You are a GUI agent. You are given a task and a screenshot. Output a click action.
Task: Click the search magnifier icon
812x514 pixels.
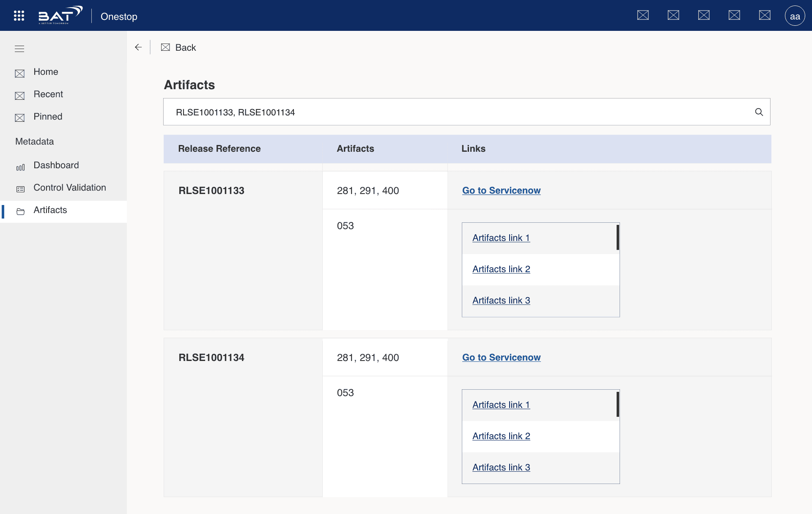click(759, 112)
